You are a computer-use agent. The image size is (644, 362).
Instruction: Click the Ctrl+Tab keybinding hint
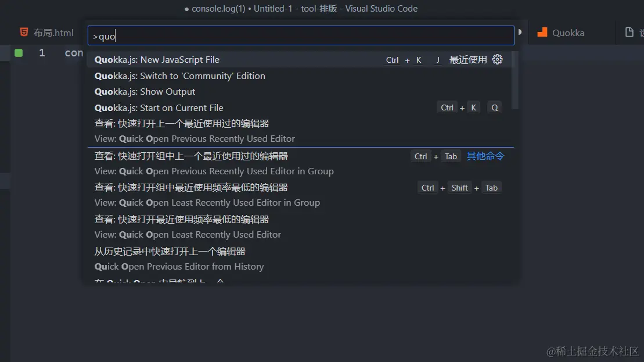[436, 156]
